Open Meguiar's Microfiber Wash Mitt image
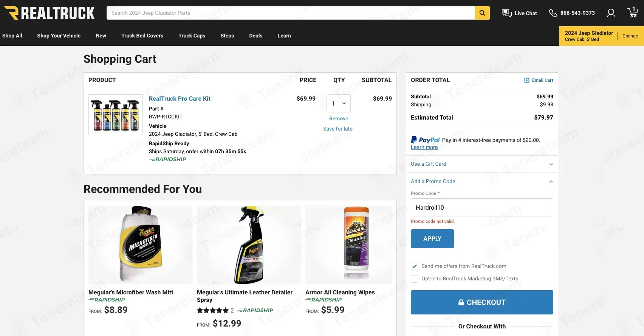Screen dimensions: 644x336 tap(140, 245)
